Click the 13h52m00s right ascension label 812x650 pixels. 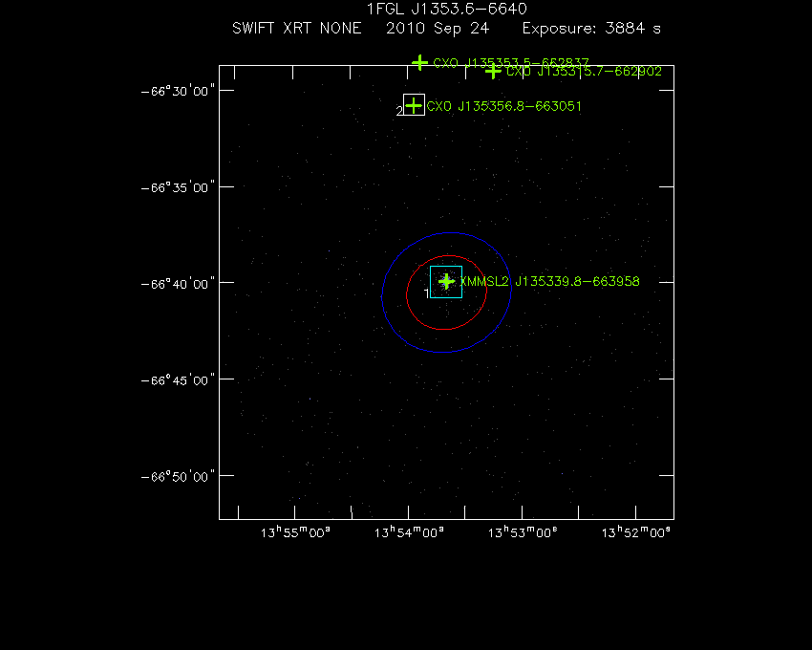point(636,532)
